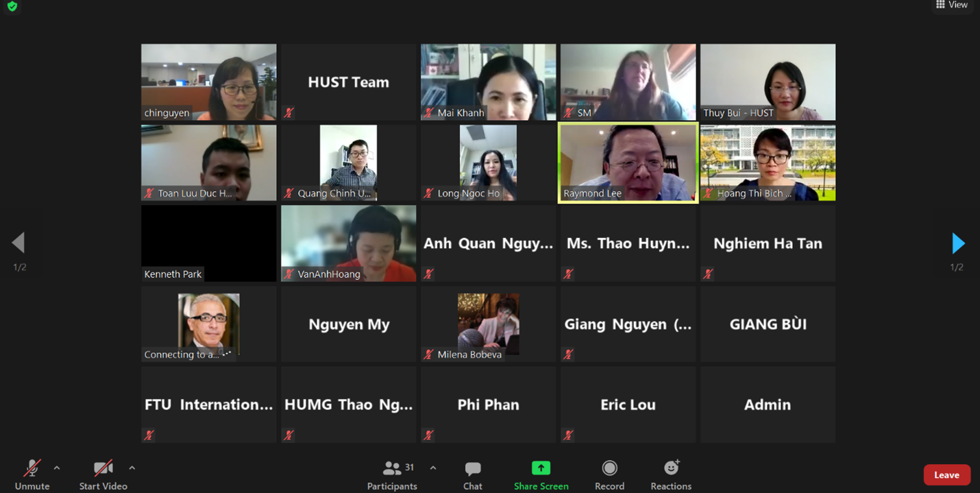The width and height of the screenshot is (980, 493).
Task: Open the Chat panel
Action: pyautogui.click(x=472, y=468)
